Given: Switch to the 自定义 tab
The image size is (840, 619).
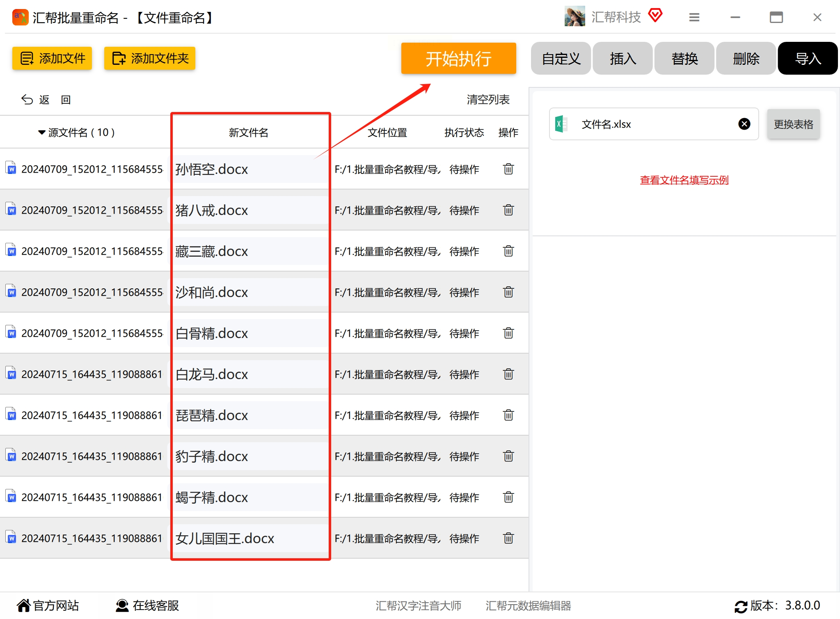Looking at the screenshot, I should click(x=561, y=59).
